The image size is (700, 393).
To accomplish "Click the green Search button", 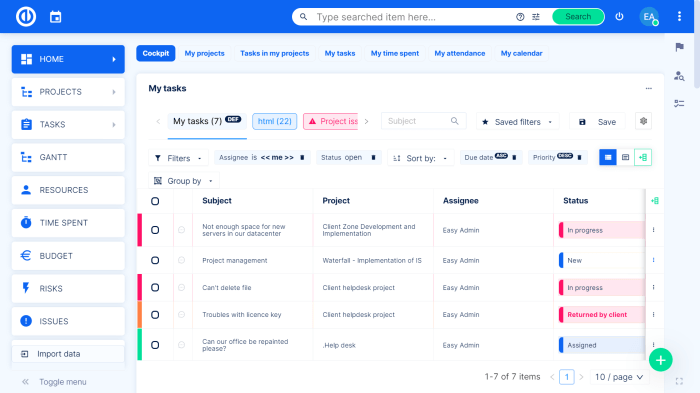I will pos(578,17).
